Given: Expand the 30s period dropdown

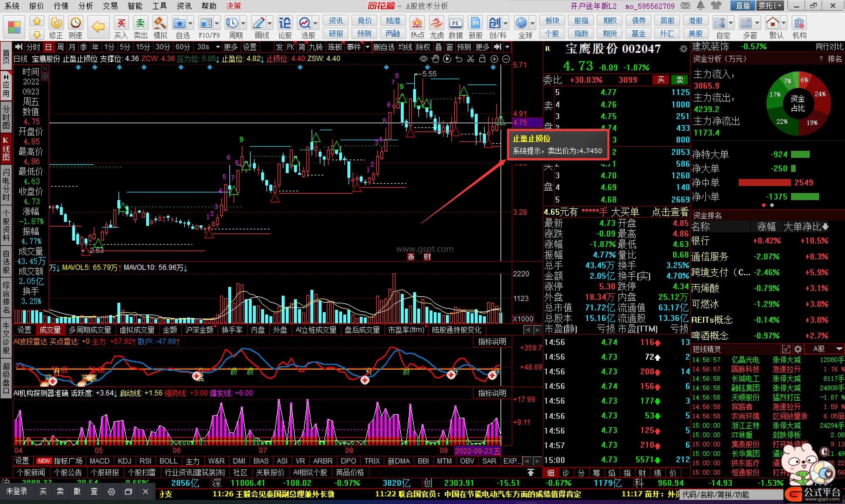Looking at the screenshot, I should click(x=218, y=47).
